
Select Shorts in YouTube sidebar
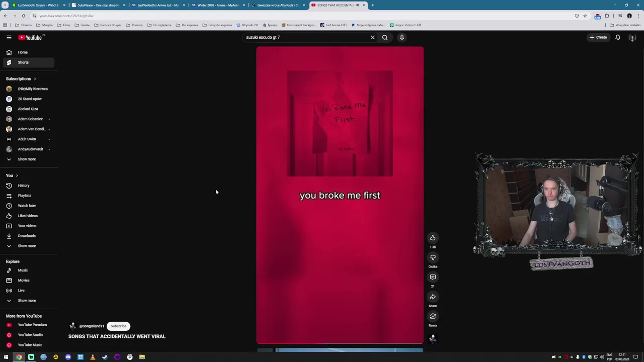(x=29, y=62)
